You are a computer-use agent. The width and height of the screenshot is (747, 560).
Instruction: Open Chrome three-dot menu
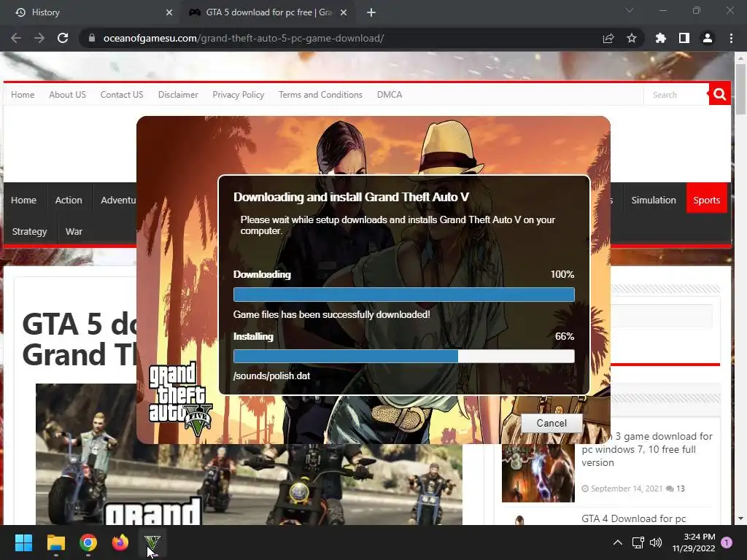(x=731, y=38)
